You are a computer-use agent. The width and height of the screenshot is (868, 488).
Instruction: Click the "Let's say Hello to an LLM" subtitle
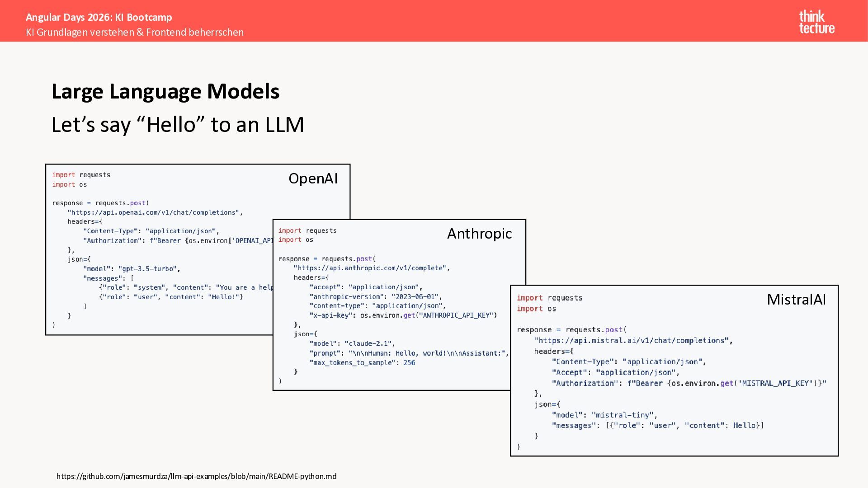[178, 125]
